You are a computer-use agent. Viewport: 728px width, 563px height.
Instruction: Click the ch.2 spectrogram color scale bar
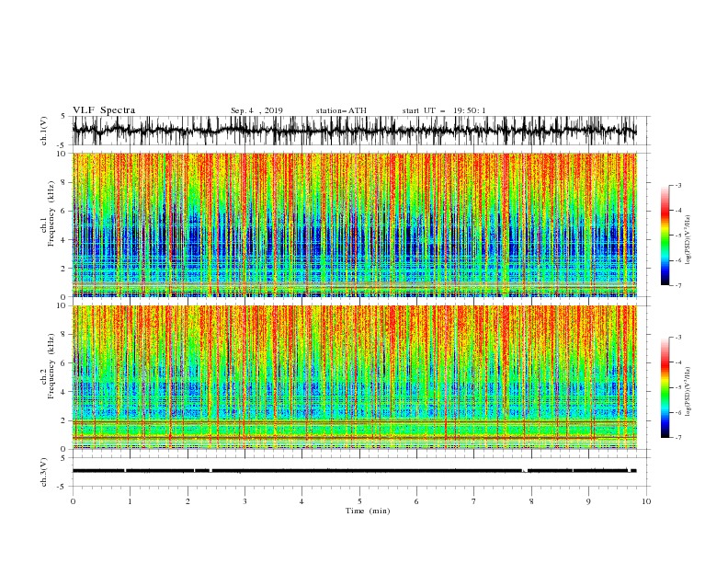pos(665,387)
